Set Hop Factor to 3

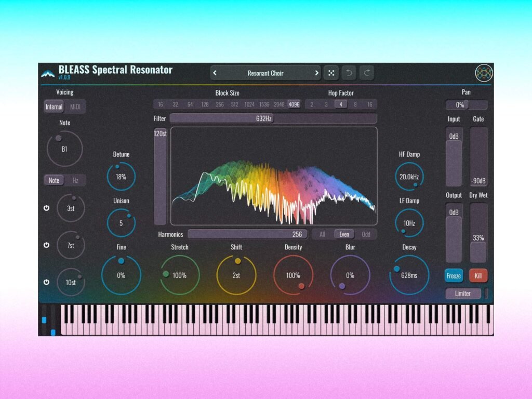coord(326,104)
